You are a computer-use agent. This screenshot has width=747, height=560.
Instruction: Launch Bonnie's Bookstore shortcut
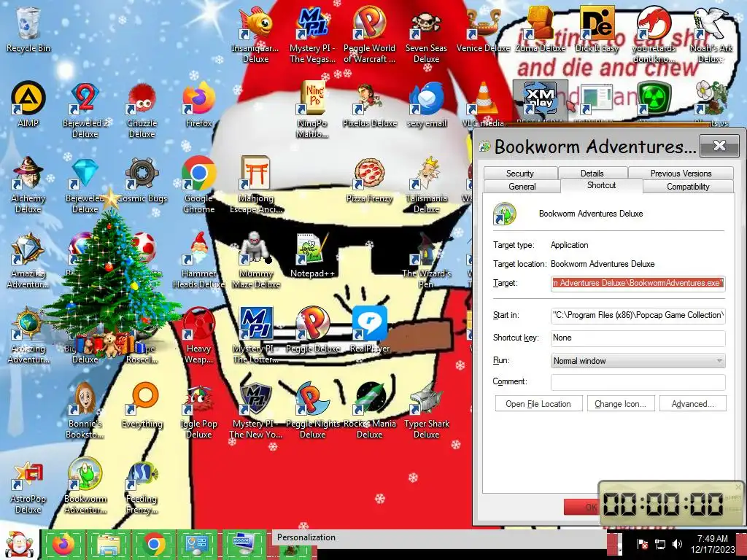85,411
